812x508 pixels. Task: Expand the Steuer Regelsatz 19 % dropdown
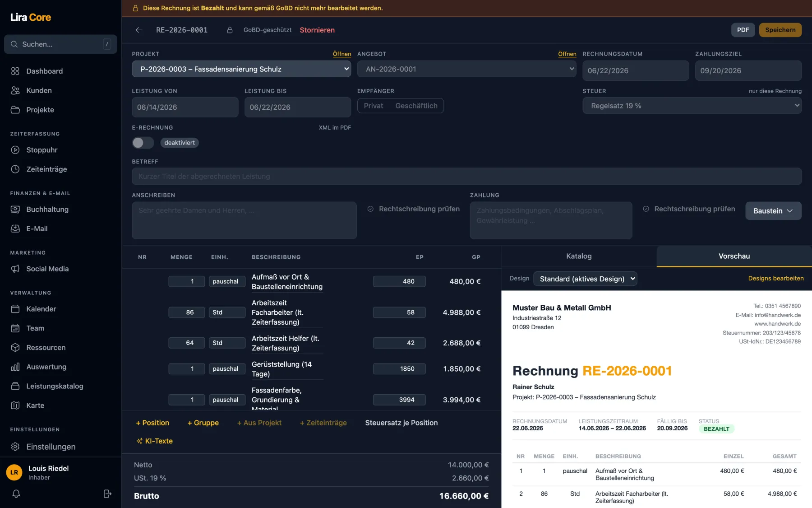pos(692,106)
